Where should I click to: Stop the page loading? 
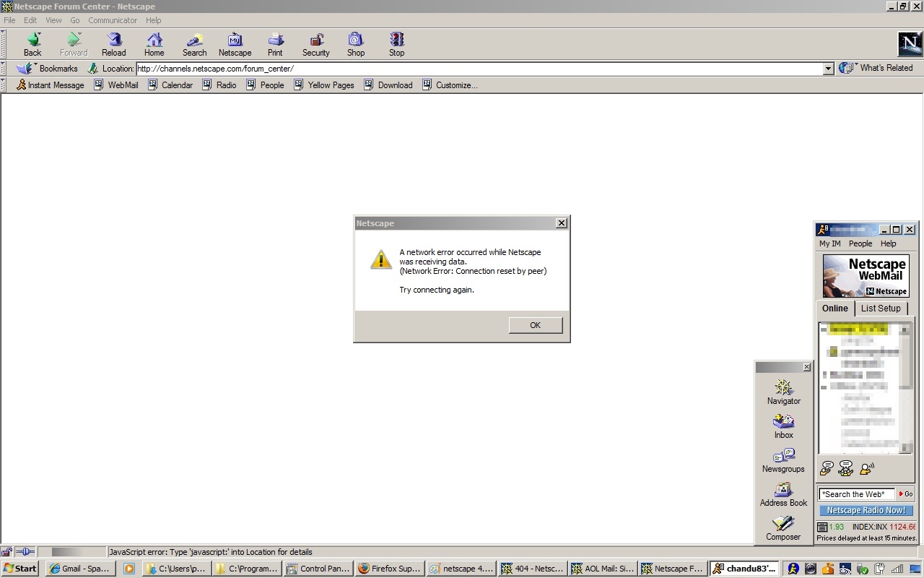point(396,44)
